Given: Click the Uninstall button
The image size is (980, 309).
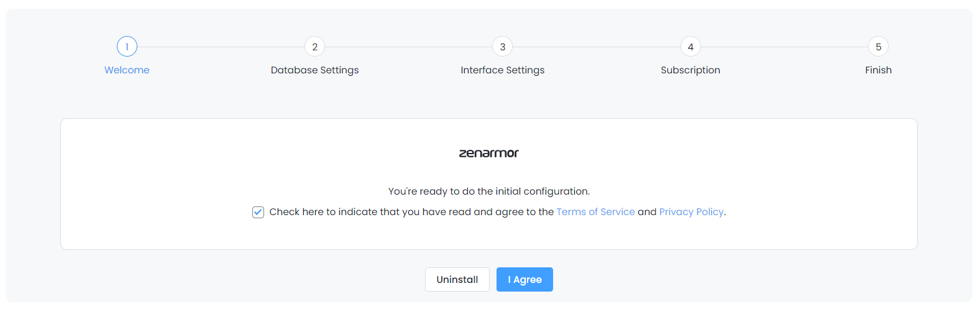Looking at the screenshot, I should (457, 280).
